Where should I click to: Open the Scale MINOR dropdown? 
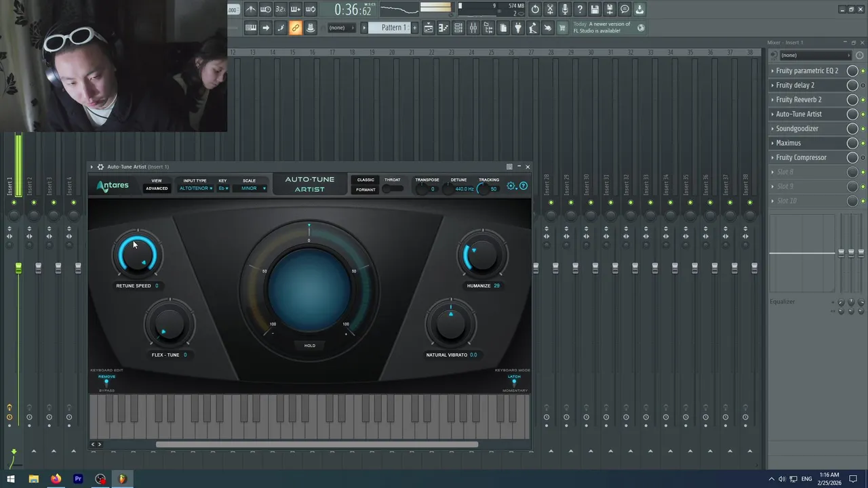pyautogui.click(x=250, y=188)
